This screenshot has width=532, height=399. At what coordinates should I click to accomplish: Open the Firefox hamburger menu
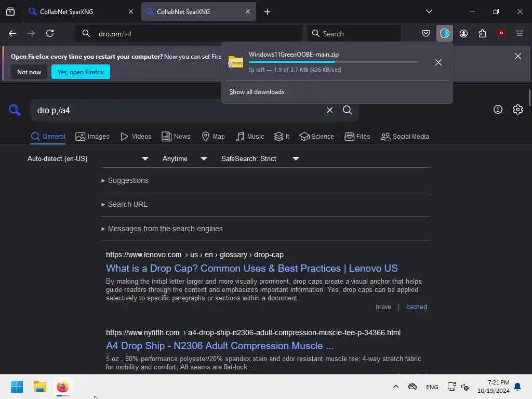[520, 33]
